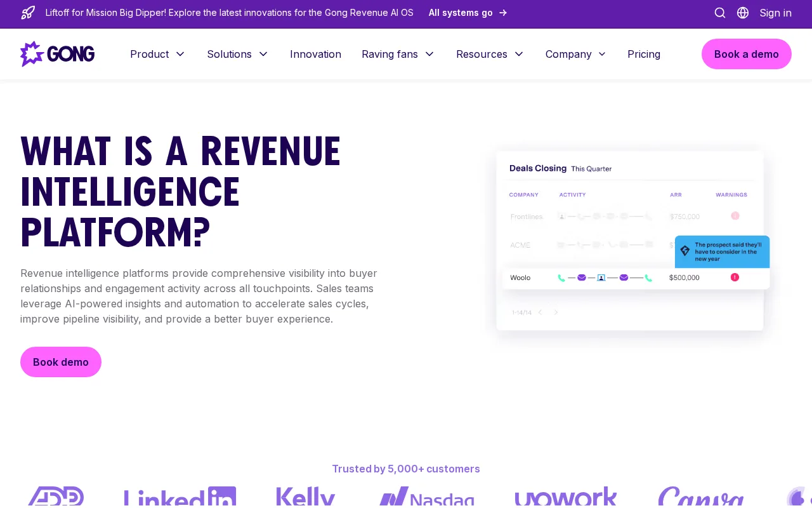812x508 pixels.
Task: Click the first green phone icon in the Woolo row
Action: (x=561, y=277)
